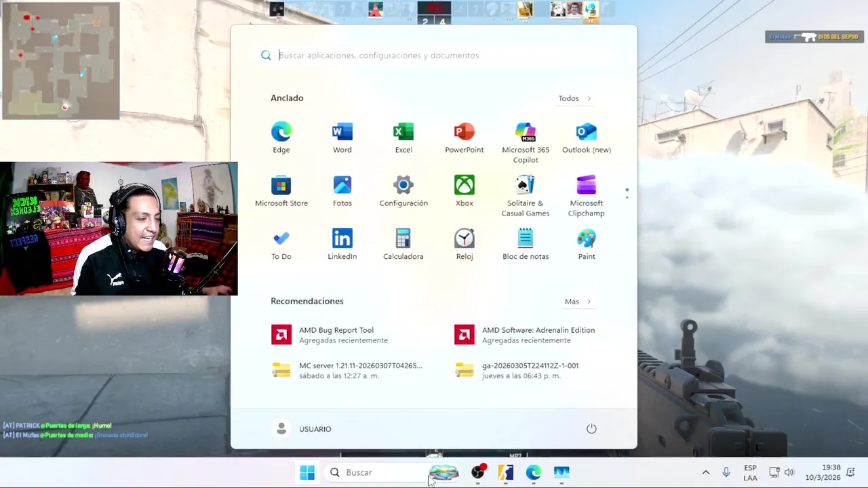Launch Xbox app

click(465, 191)
